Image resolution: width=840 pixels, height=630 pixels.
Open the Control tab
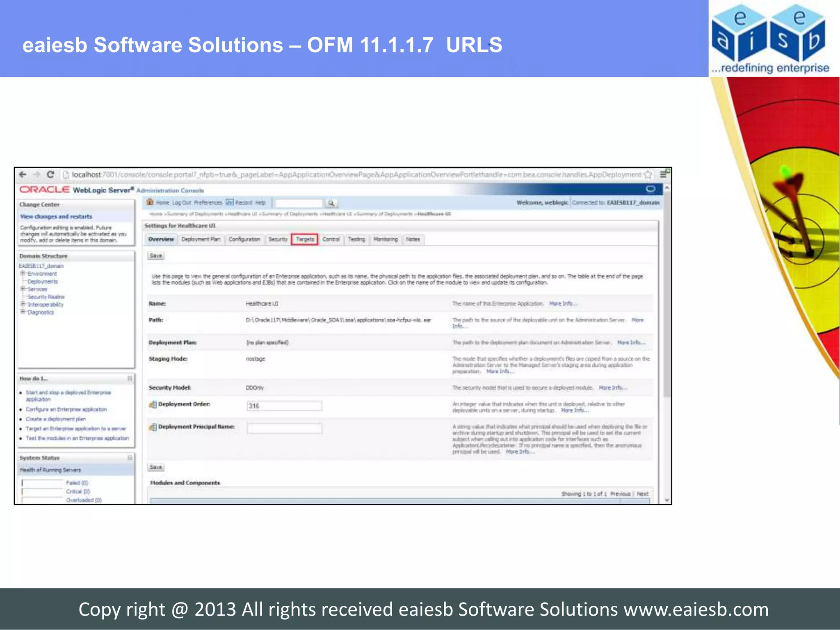[x=331, y=239]
